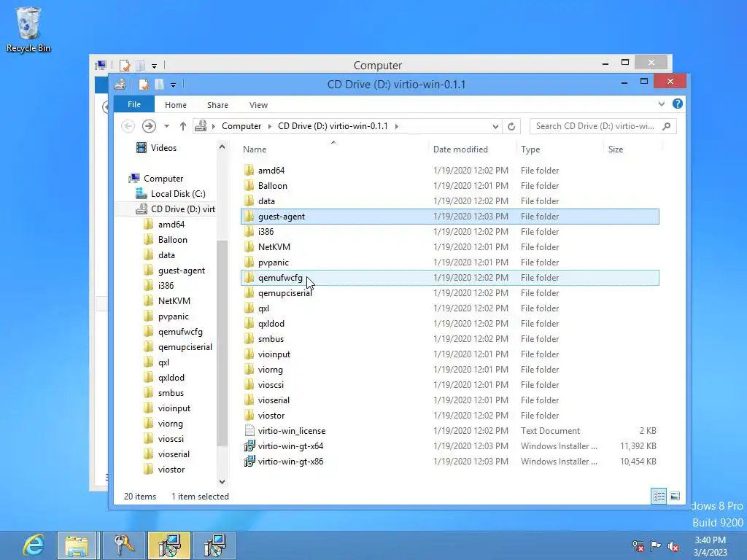Viewport: 747px width, 560px height.
Task: Click Properties icon in quick access toolbar
Action: point(144,85)
